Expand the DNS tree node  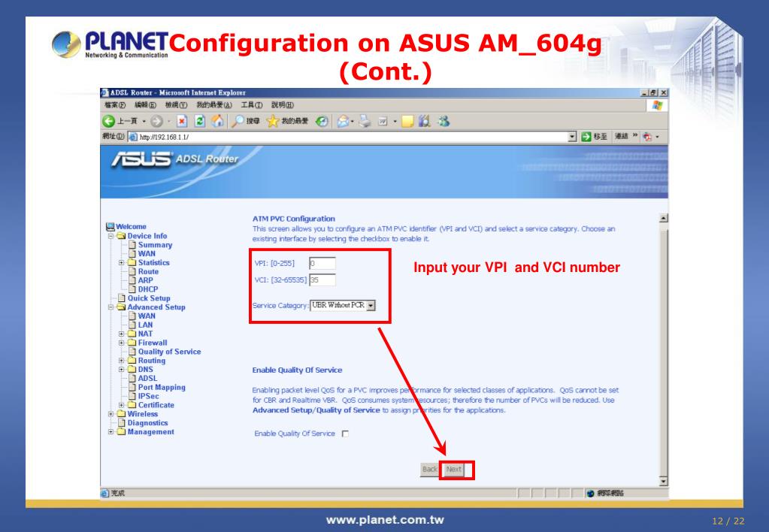121,369
